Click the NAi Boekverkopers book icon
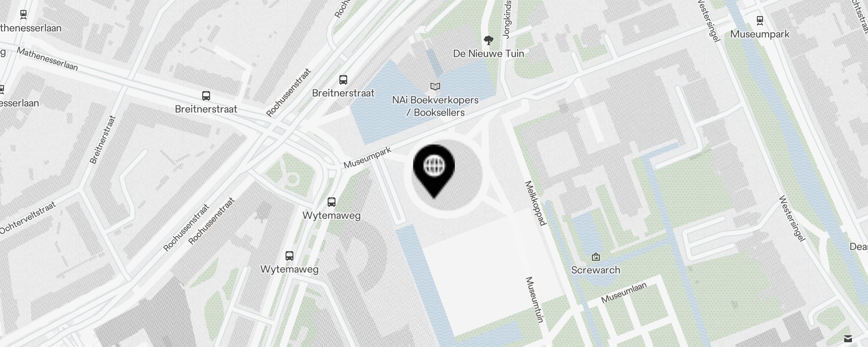Screen dimensions: 868x347 point(435,87)
